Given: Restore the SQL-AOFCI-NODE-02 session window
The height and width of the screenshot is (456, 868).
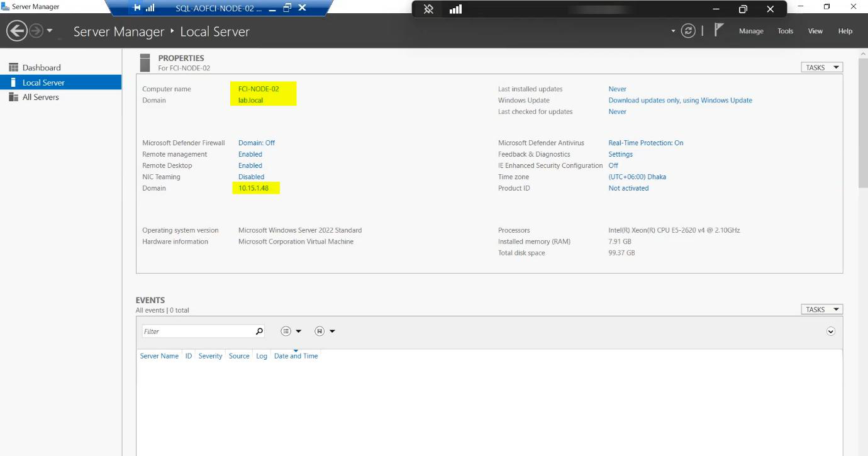Looking at the screenshot, I should pyautogui.click(x=287, y=8).
